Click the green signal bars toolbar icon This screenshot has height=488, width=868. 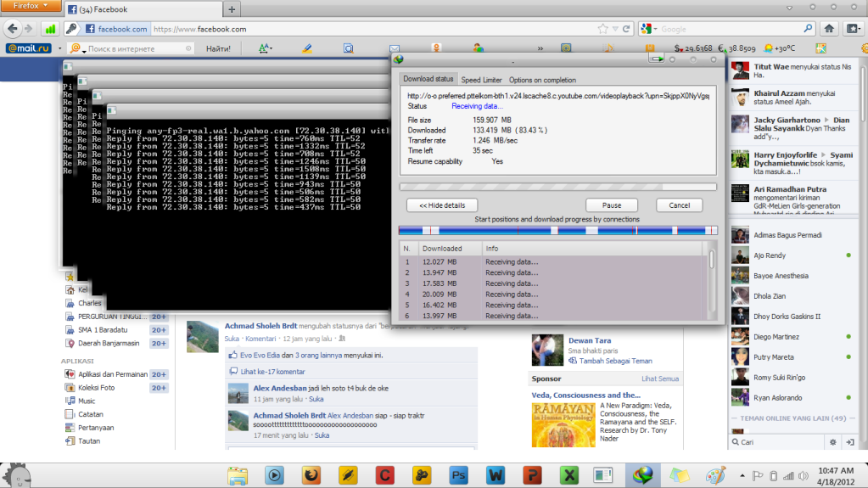coord(50,29)
